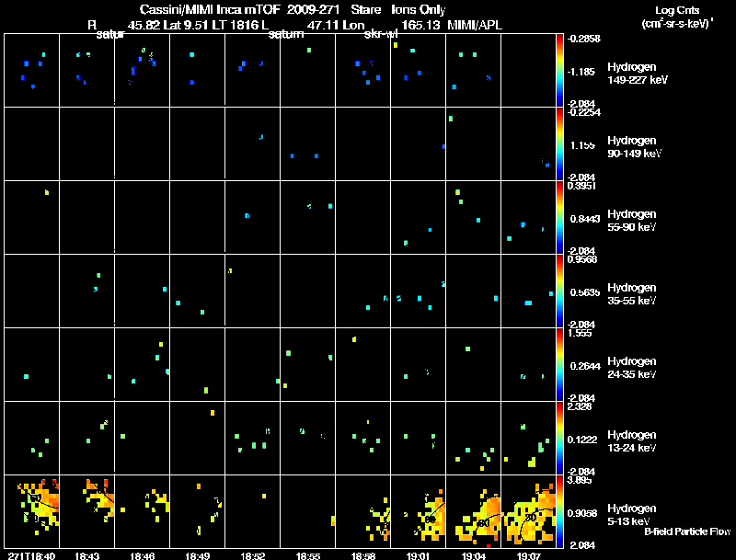Click the 5-13 keV image panel at 19:07

(528, 512)
